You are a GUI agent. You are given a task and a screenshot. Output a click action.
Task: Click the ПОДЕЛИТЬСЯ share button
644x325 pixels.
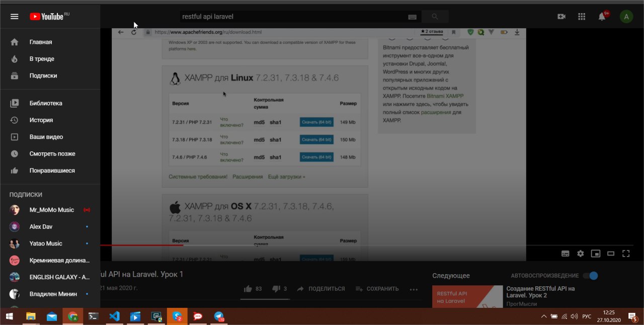[321, 289]
